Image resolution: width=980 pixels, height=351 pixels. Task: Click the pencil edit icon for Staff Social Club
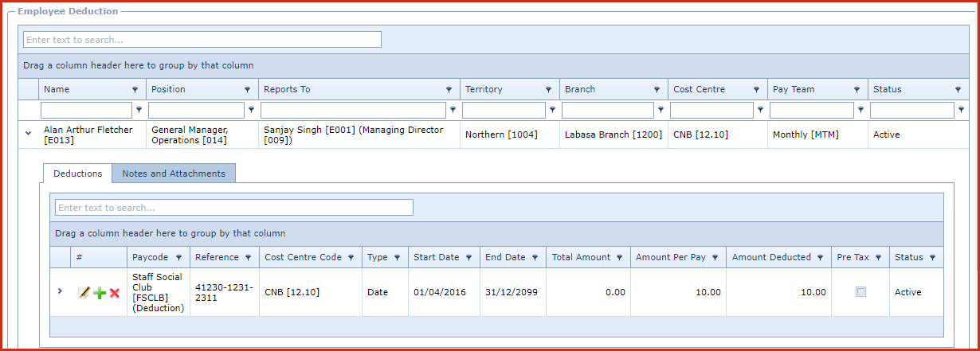click(x=84, y=293)
